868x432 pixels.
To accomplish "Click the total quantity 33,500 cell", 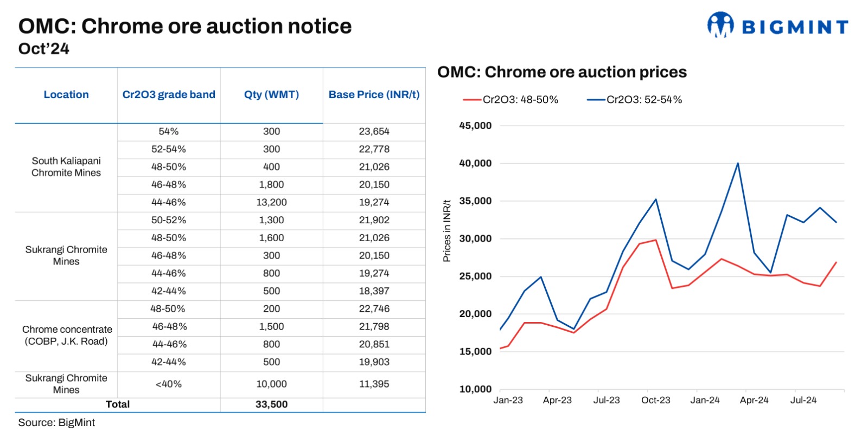I will (x=271, y=404).
